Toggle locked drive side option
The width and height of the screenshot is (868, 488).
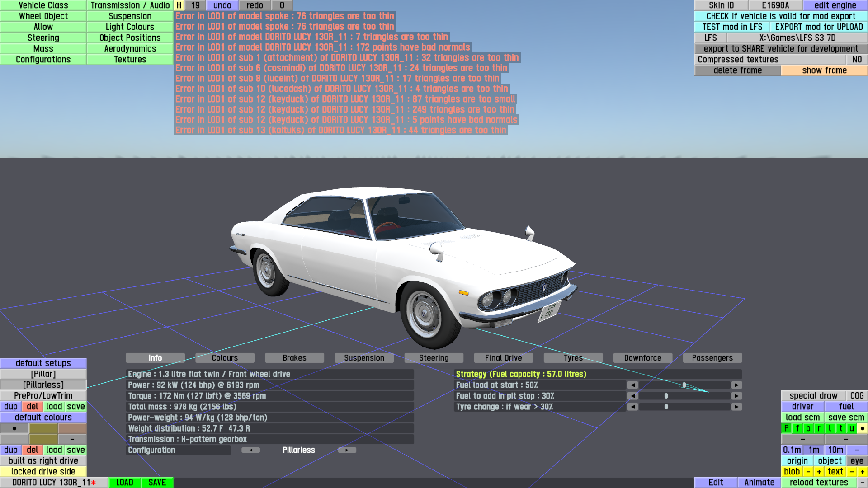coord(43,472)
